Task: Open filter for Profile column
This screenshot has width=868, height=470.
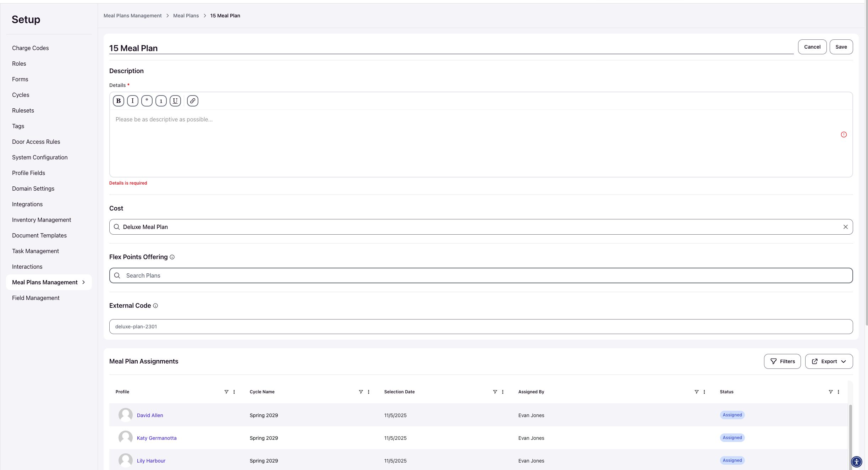Action: [226, 392]
